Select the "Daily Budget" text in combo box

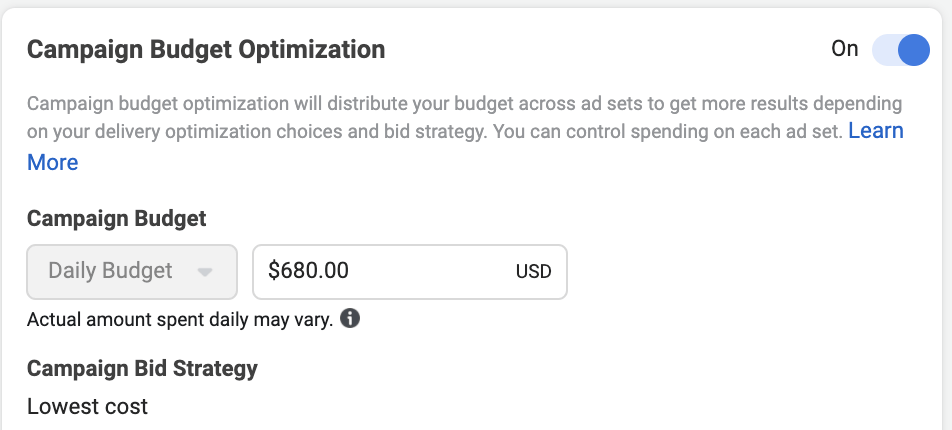[x=110, y=271]
